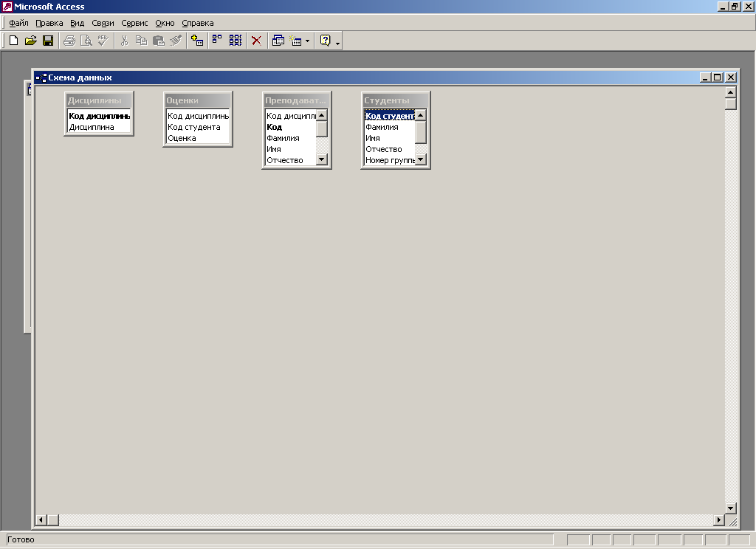This screenshot has height=549, width=756.
Task: Select bold Код field in Преподават... table
Action: 291,127
